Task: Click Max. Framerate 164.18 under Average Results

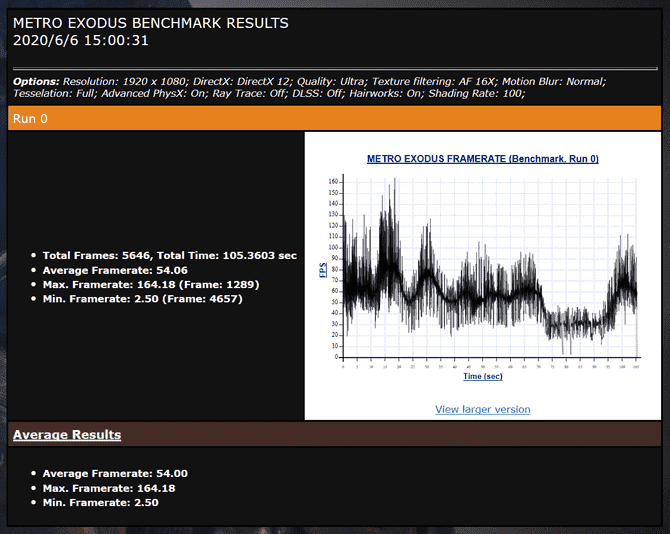Action: 109,488
